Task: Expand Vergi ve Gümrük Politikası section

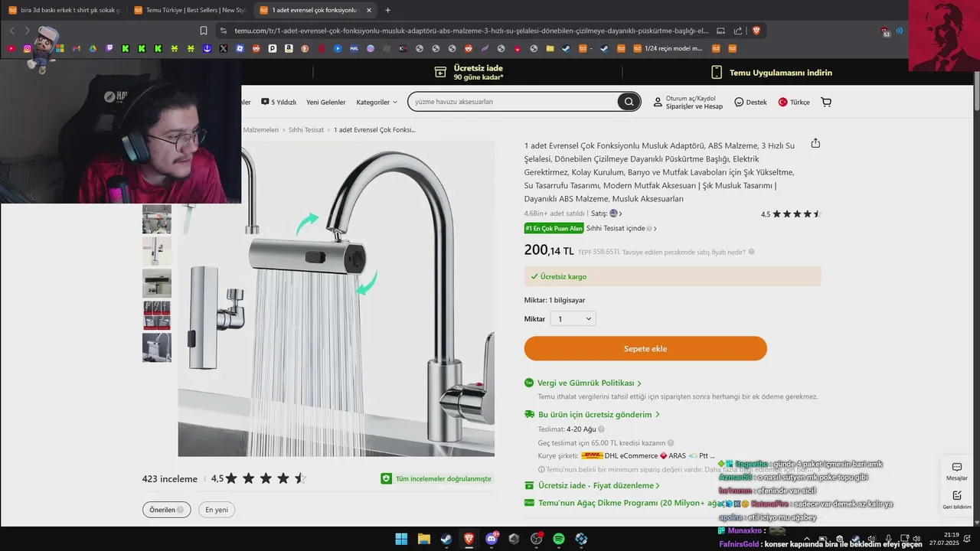Action: tap(590, 383)
